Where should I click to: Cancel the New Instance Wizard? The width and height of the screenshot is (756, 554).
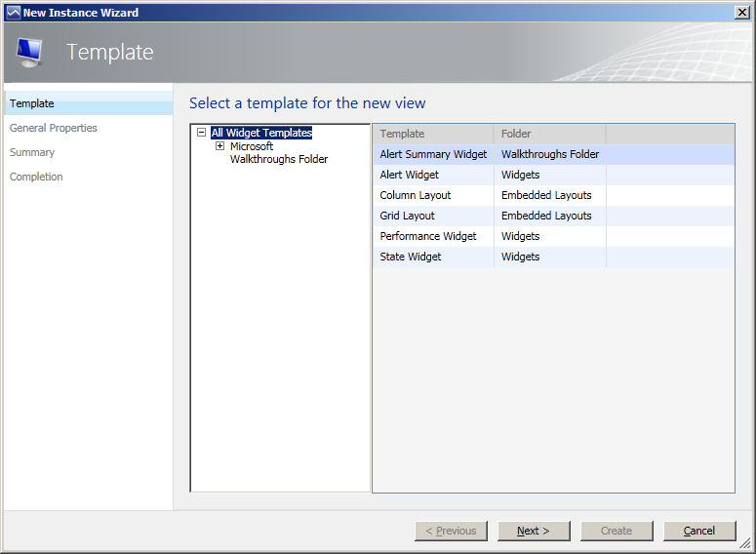(x=699, y=531)
